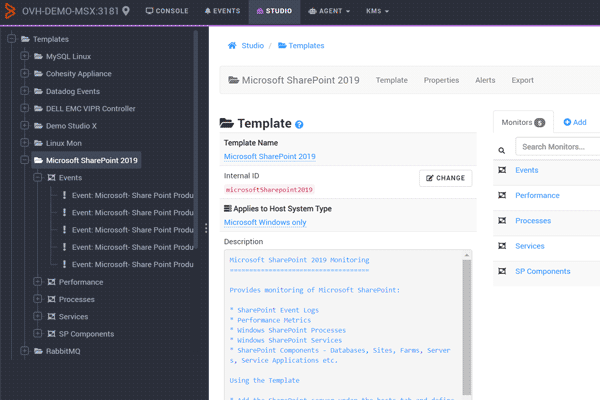Go to Studio breadcrumb link
600x400 pixels.
tap(253, 46)
